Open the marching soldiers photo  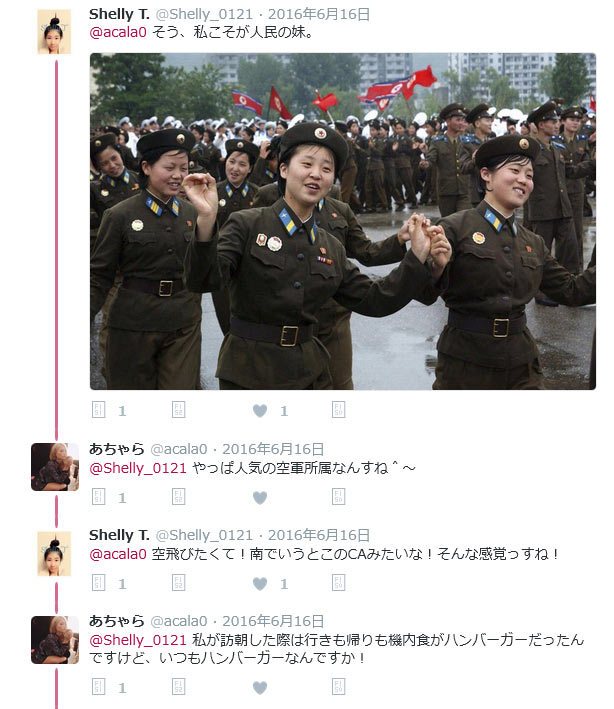[343, 221]
